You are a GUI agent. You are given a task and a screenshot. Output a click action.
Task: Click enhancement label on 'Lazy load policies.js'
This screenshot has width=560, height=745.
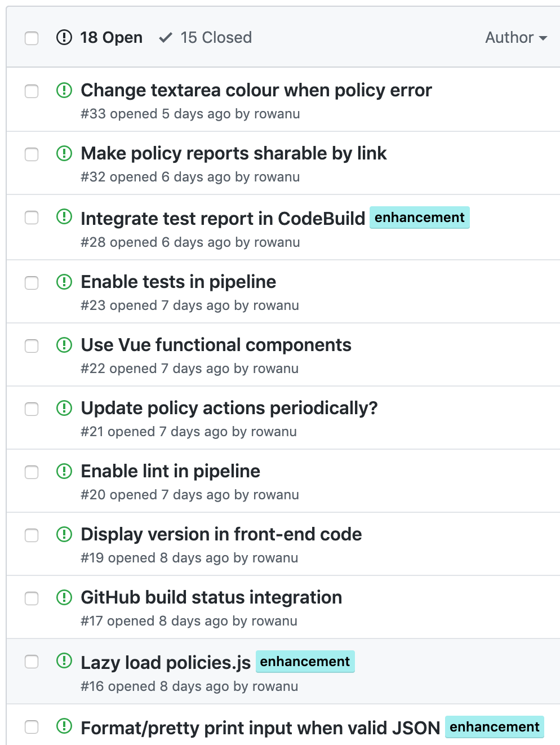pyautogui.click(x=305, y=662)
